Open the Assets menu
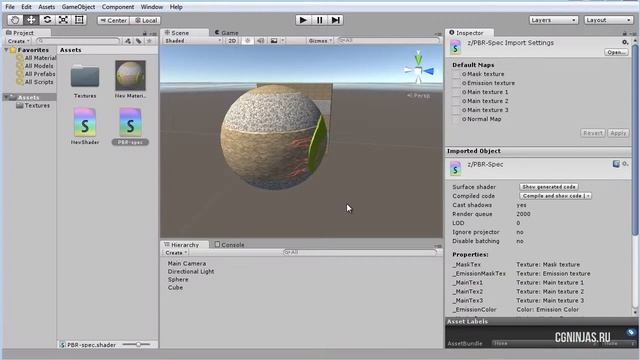The height and width of the screenshot is (360, 640). point(47,7)
